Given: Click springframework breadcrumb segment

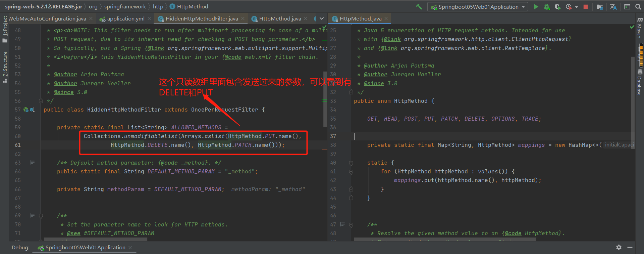Looking at the screenshot, I should pyautogui.click(x=125, y=6).
